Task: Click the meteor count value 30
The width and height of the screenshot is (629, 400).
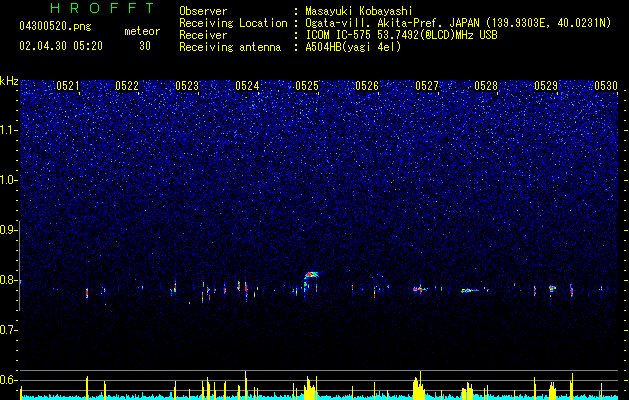Action: (145, 46)
